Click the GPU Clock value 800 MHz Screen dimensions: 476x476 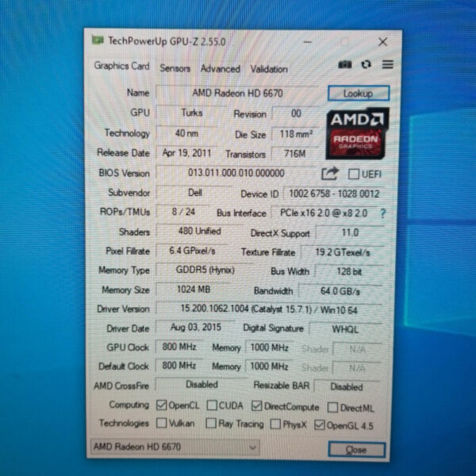coord(178,347)
